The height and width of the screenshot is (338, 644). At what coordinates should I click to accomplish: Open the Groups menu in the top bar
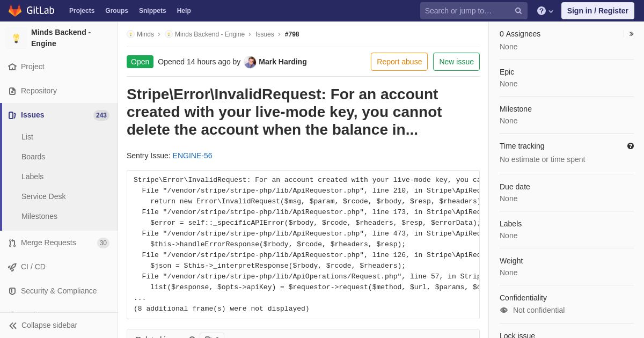tap(116, 11)
